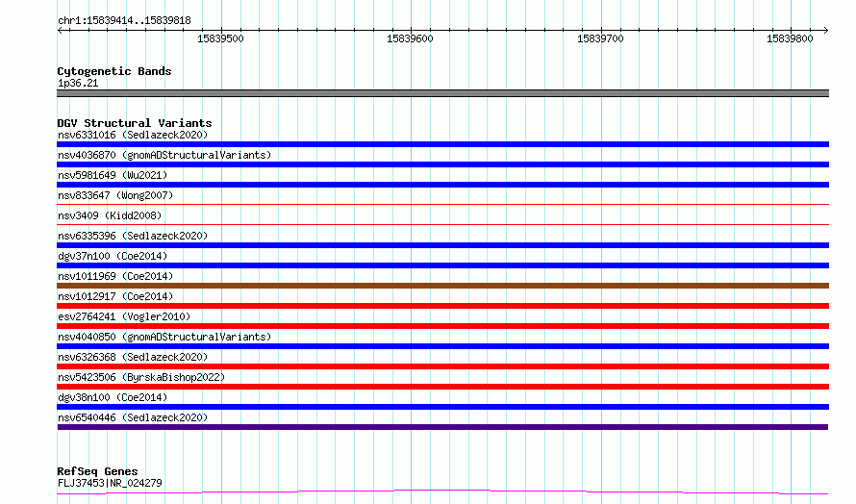Click the brown bar for nsv1011969
Viewport: 856px width, 504px height.
tap(442, 286)
